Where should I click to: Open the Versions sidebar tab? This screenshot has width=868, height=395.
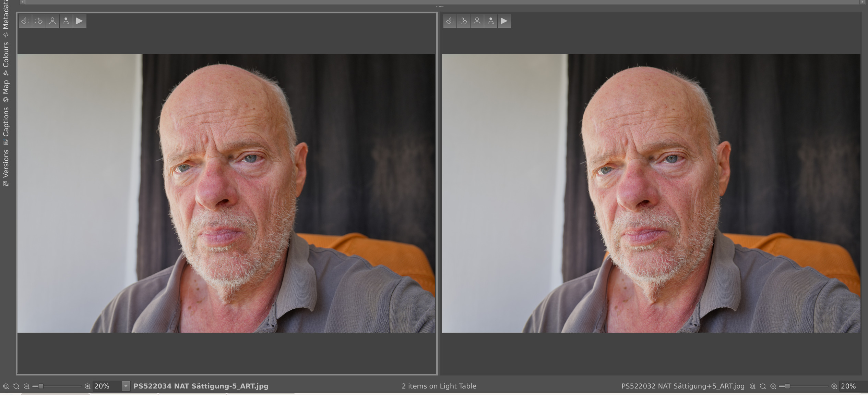click(5, 168)
